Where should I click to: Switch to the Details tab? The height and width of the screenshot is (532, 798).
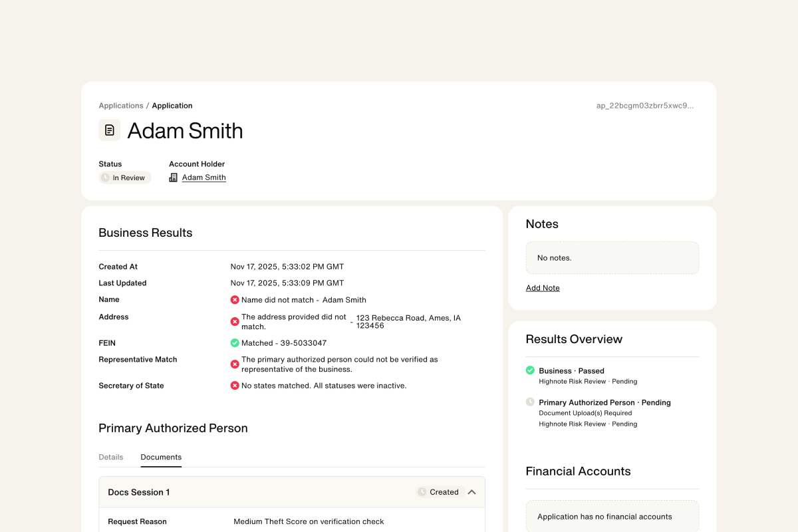[111, 458]
